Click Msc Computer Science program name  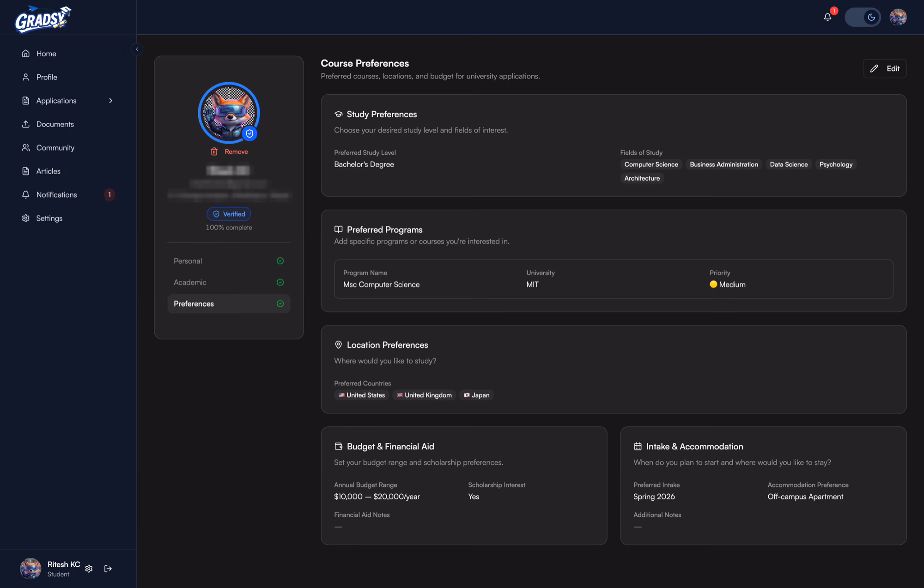point(381,285)
